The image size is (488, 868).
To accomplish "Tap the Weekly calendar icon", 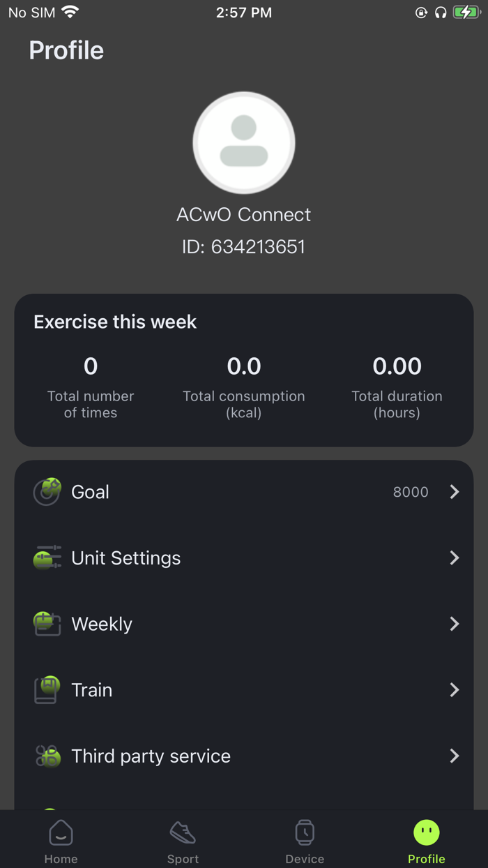I will tap(46, 624).
